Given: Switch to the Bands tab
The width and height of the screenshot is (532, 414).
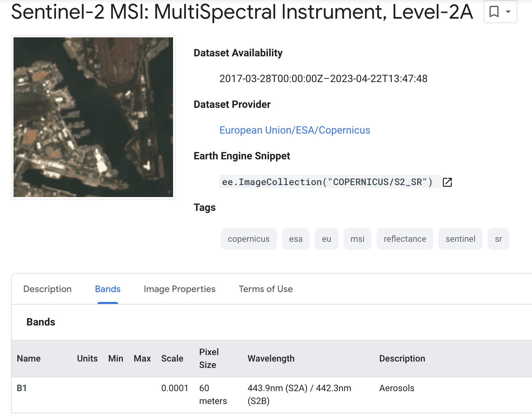Looking at the screenshot, I should coord(108,289).
